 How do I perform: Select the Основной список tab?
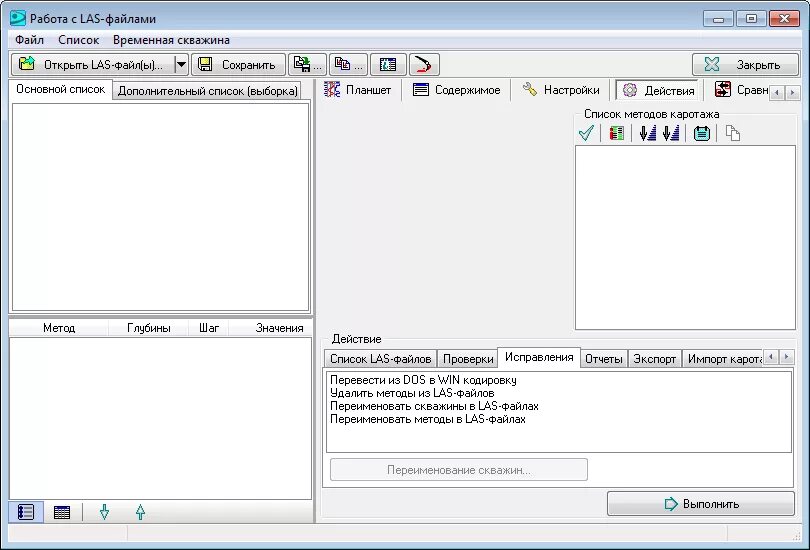click(60, 89)
